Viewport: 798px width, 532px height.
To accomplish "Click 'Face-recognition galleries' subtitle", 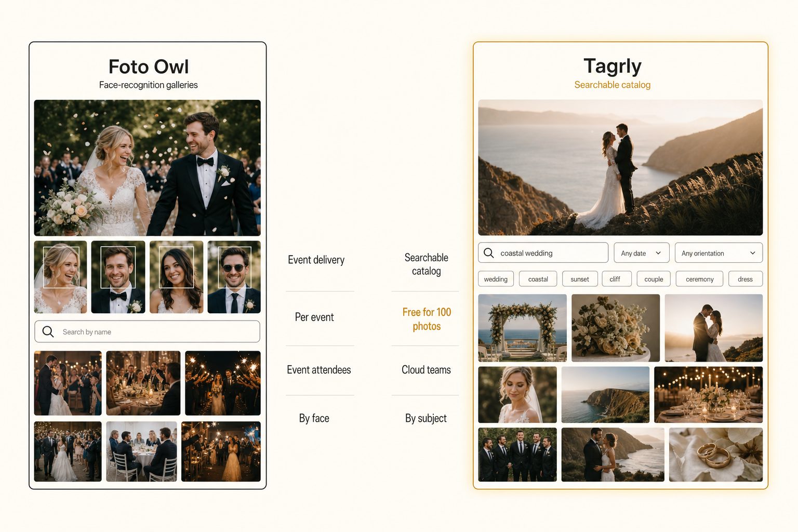I will [x=149, y=85].
